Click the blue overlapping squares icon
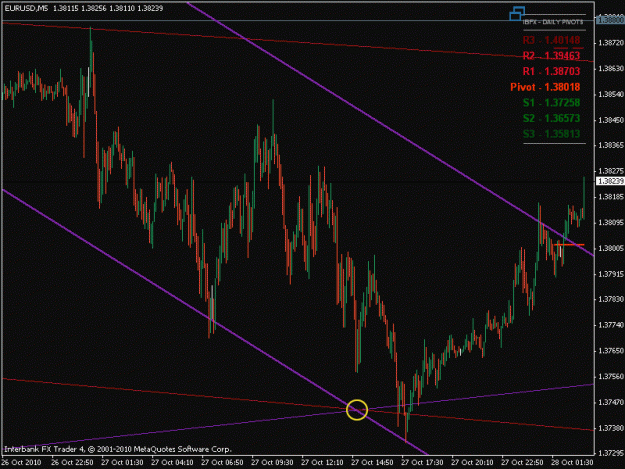 pos(517,14)
